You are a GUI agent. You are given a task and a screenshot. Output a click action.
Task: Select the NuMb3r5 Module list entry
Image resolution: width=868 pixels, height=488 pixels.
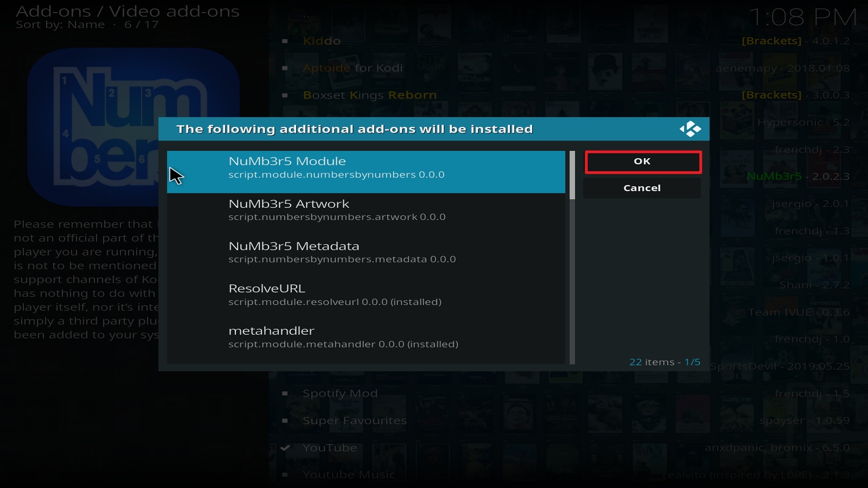coord(366,172)
